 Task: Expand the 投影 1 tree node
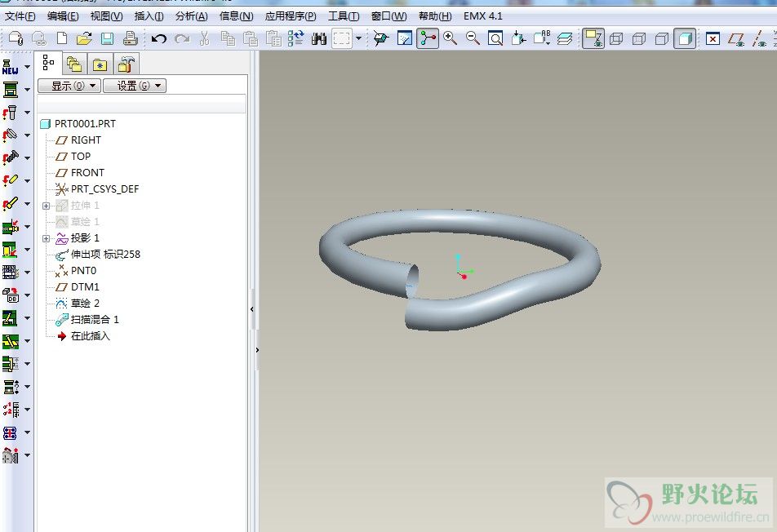click(x=46, y=238)
